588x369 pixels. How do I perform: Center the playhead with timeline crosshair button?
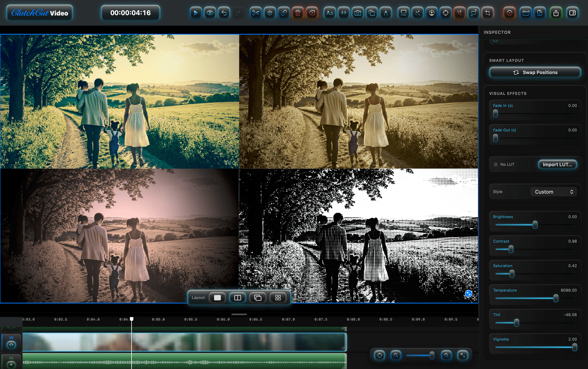coord(380,355)
